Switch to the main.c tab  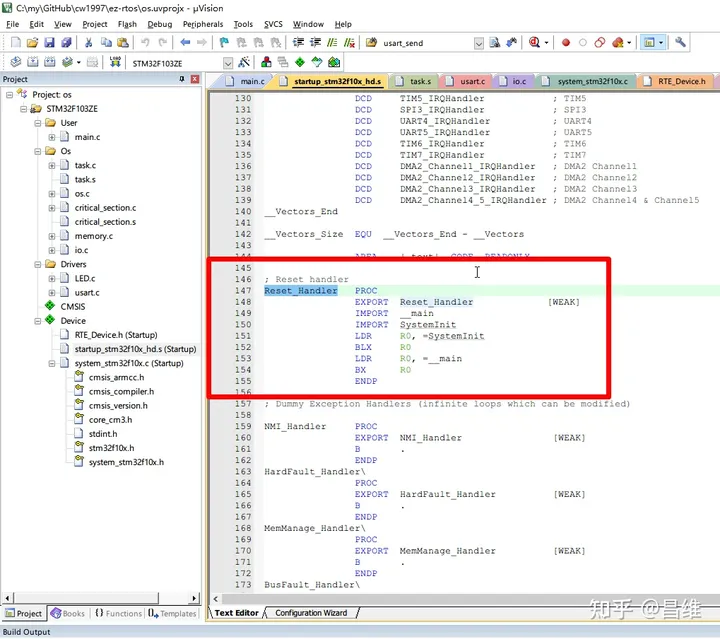pos(245,81)
